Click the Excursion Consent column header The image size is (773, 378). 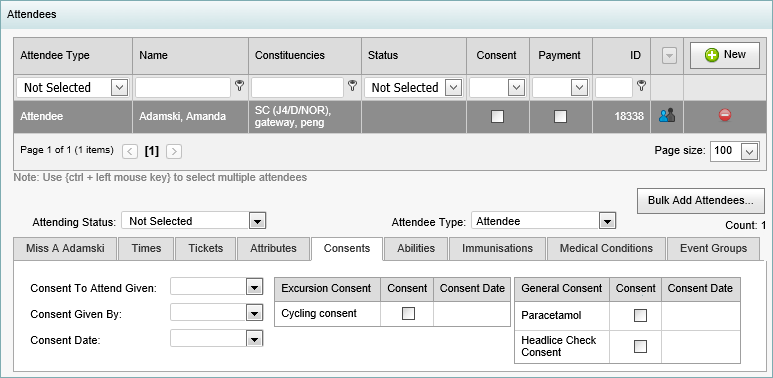326,288
